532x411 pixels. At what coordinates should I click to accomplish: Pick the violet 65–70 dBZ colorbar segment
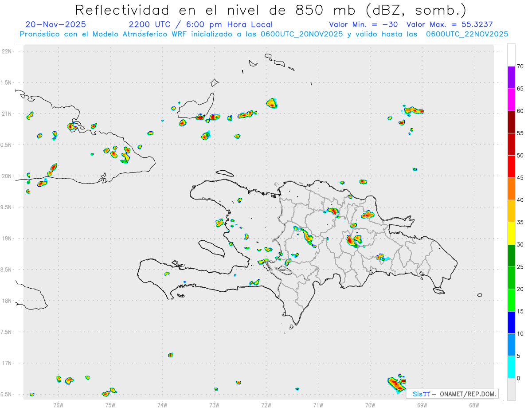click(511, 77)
